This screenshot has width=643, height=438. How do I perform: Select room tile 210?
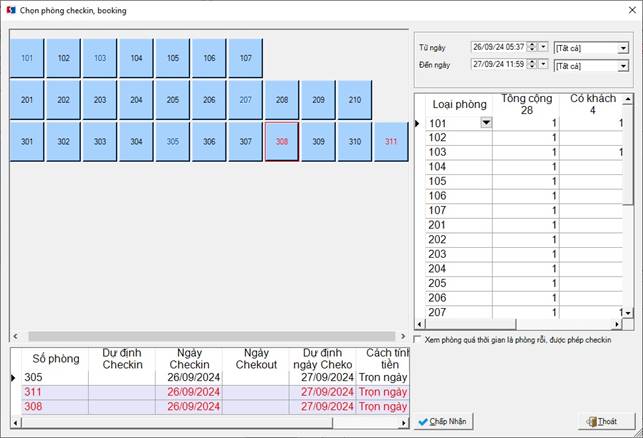tap(355, 100)
